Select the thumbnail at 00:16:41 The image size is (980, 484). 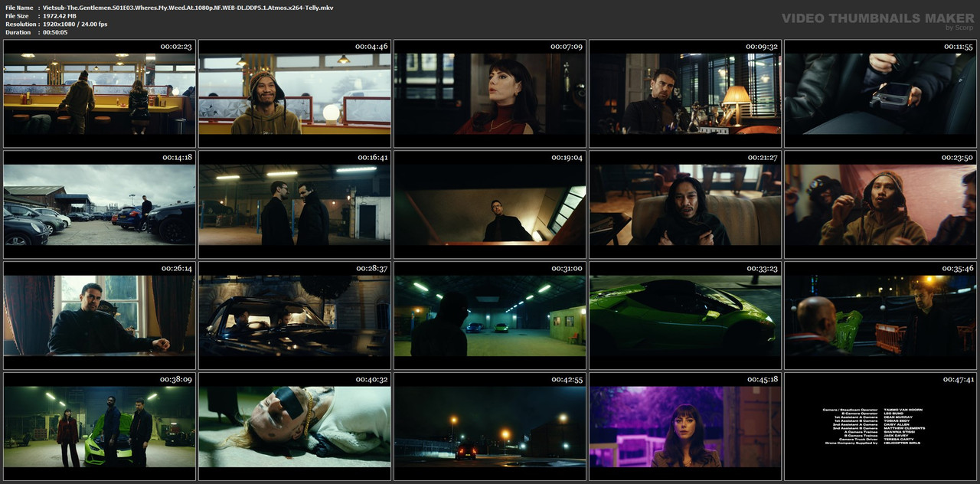(x=295, y=204)
